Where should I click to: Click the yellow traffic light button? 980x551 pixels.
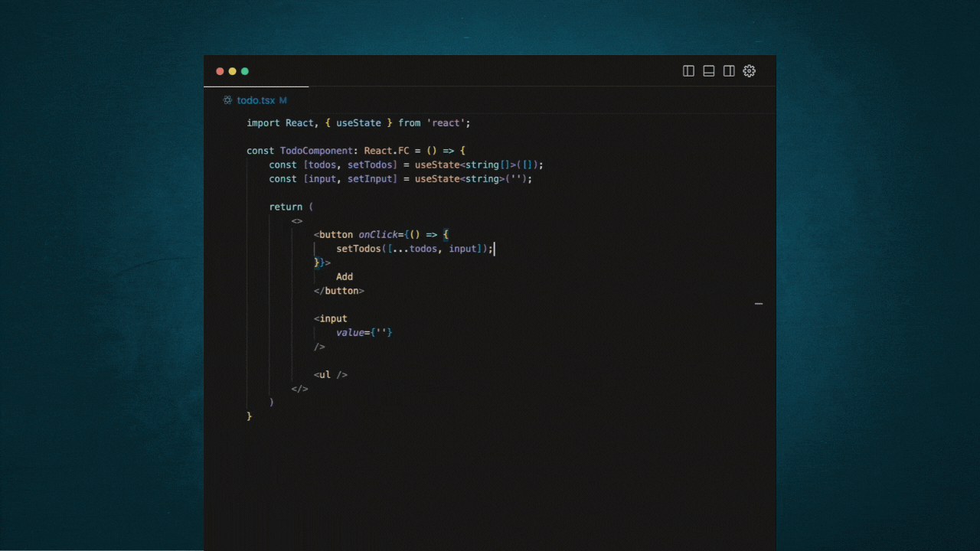[232, 70]
